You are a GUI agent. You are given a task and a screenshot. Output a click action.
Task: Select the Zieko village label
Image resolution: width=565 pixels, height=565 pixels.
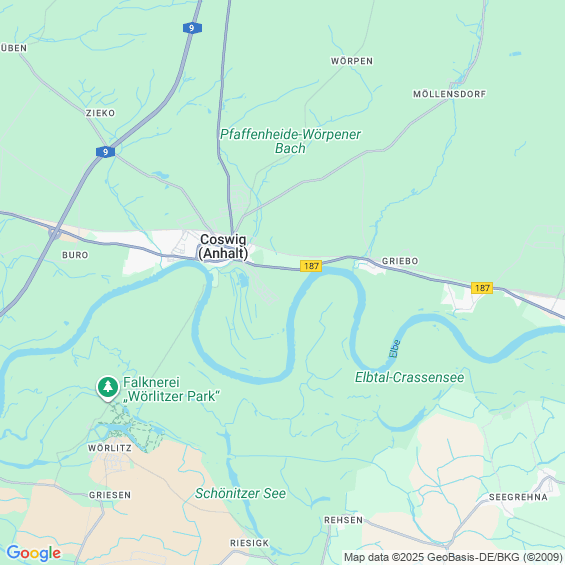pos(101,113)
